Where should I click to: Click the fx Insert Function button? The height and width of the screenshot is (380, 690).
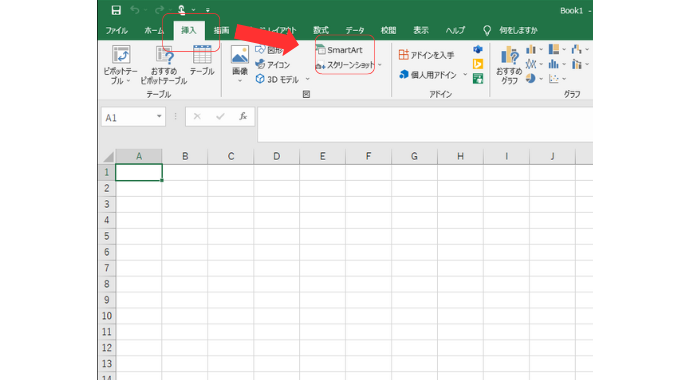(243, 117)
